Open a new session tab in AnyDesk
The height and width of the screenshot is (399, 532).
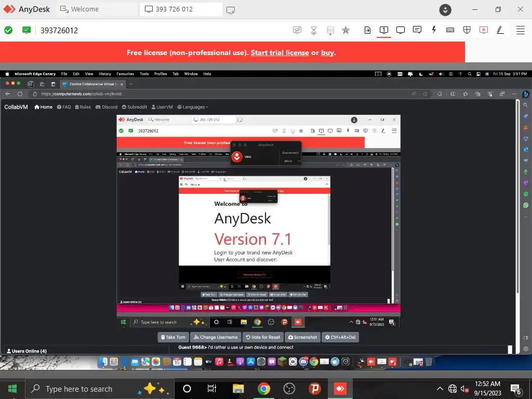(x=231, y=10)
